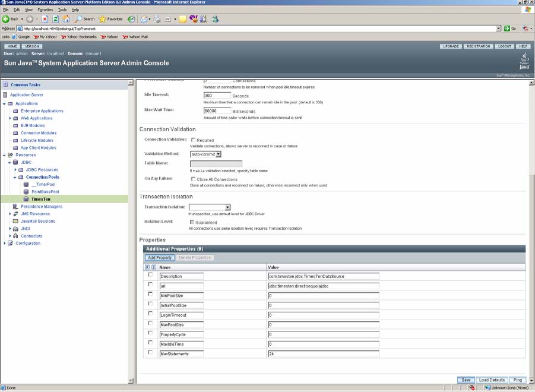535x392 pixels.
Task: Open the Edit menu
Action: (17, 10)
